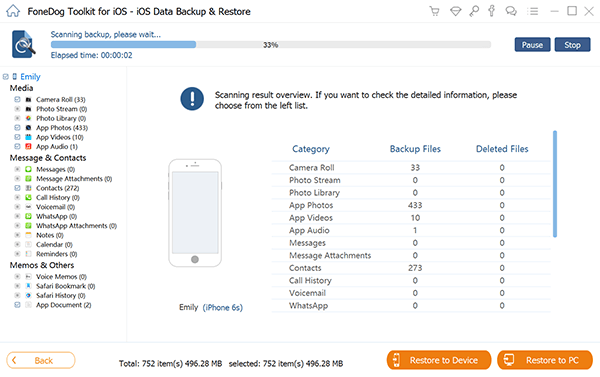Open the shopping cart icon
Image resolution: width=600 pixels, height=377 pixels.
(434, 11)
